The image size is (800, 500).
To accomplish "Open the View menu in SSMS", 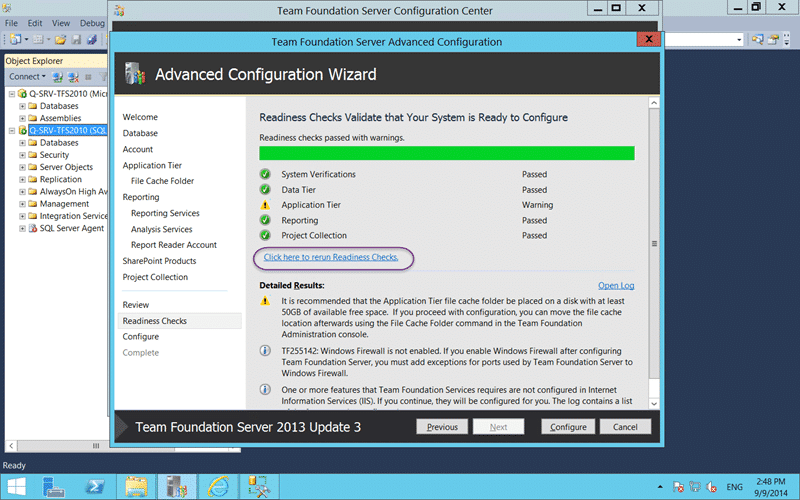I will pos(61,23).
